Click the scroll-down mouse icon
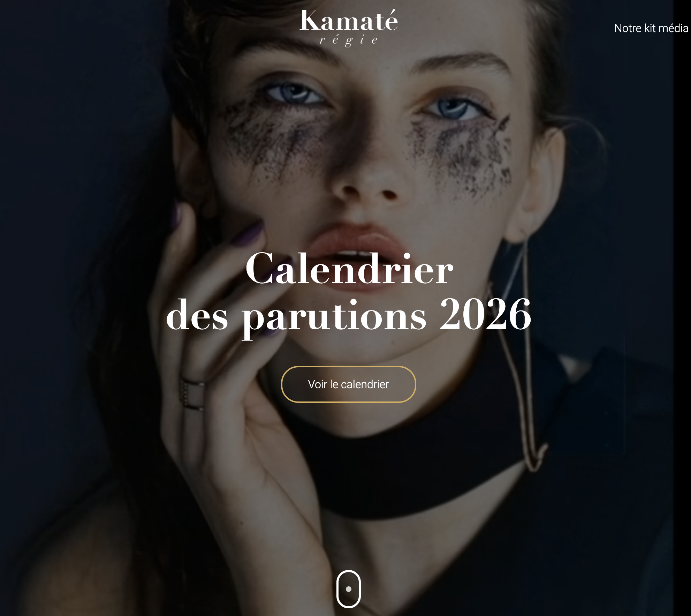 (x=348, y=589)
